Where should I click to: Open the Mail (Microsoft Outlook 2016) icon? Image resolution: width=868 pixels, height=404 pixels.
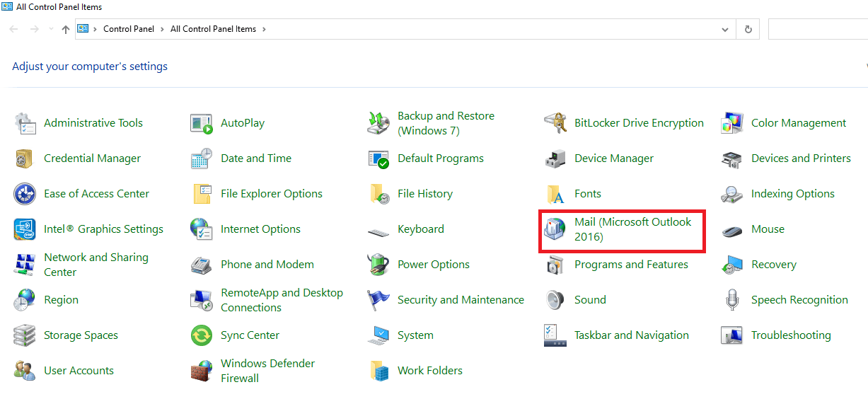555,229
